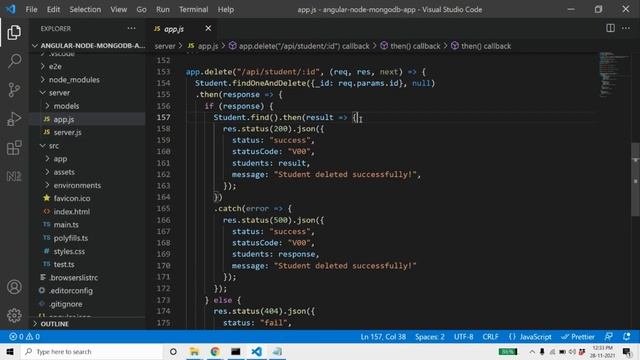Expand the models folder
The image size is (640, 360).
pyautogui.click(x=66, y=106)
